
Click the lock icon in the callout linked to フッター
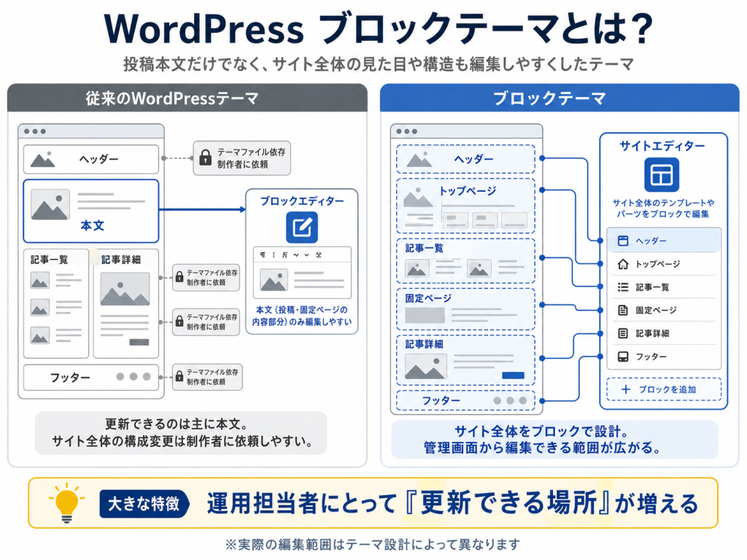tap(179, 376)
